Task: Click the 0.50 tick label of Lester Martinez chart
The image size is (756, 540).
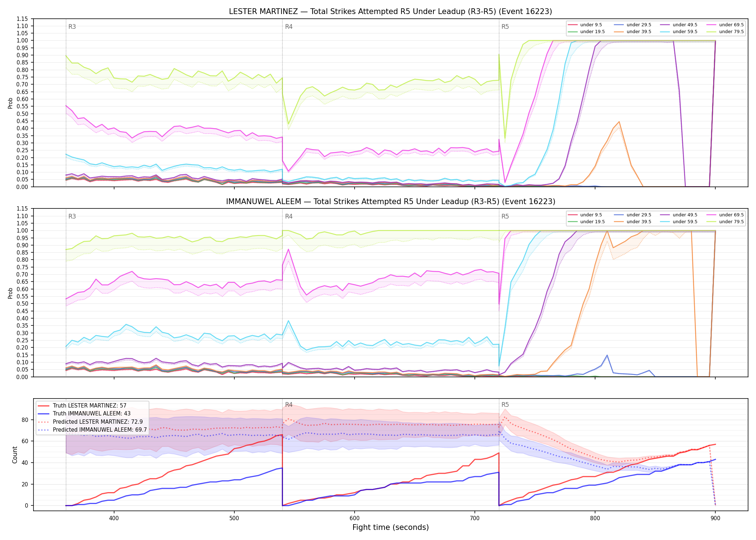Action: [22, 114]
